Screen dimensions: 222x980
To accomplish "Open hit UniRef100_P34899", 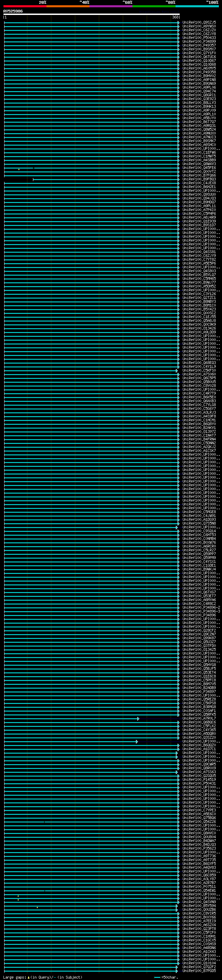I will click(199, 41).
